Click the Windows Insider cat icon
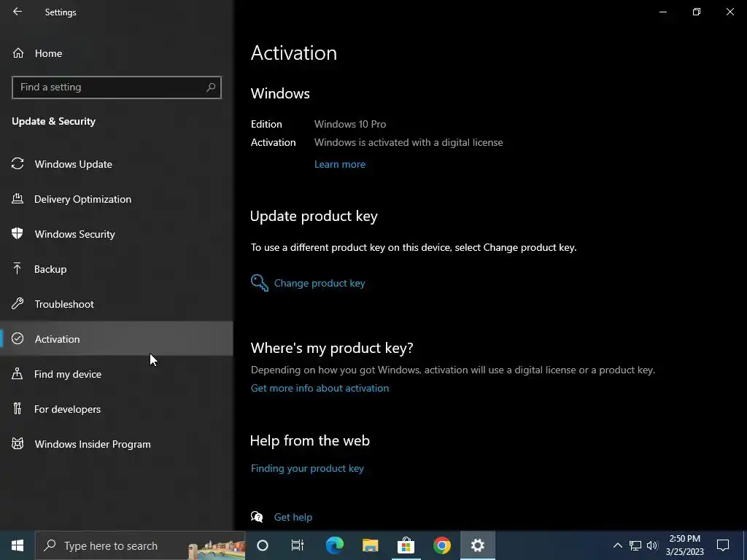 18,444
